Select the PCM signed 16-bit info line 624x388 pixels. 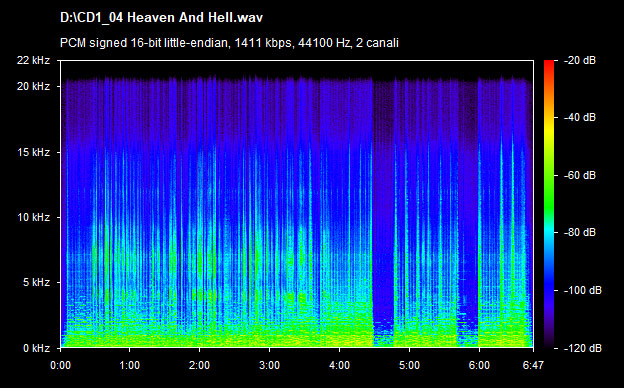click(x=229, y=43)
